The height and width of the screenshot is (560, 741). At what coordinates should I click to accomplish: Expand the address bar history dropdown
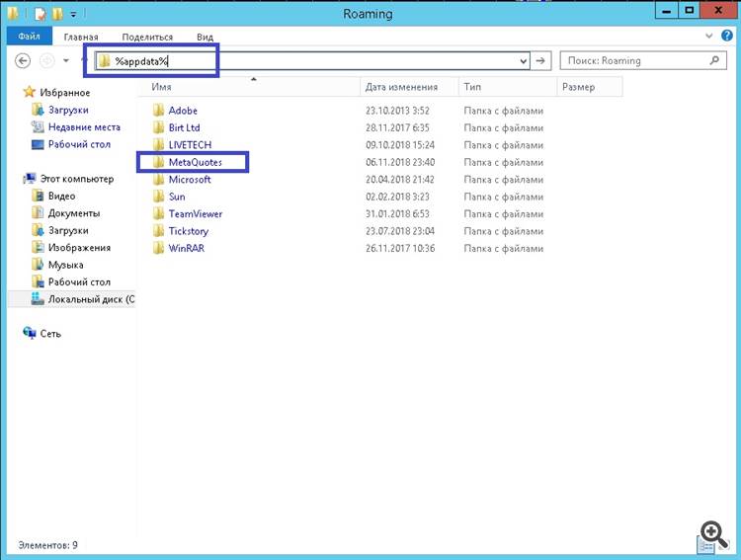pyautogui.click(x=523, y=61)
